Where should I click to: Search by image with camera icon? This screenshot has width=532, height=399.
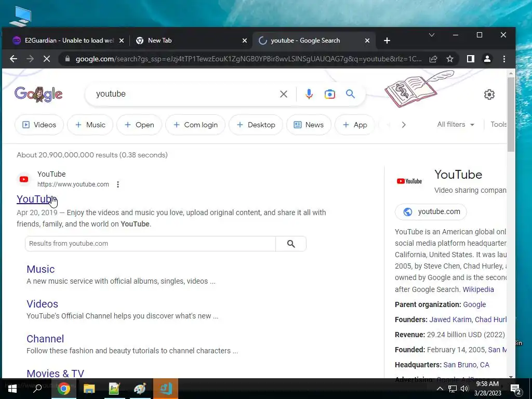coord(329,94)
